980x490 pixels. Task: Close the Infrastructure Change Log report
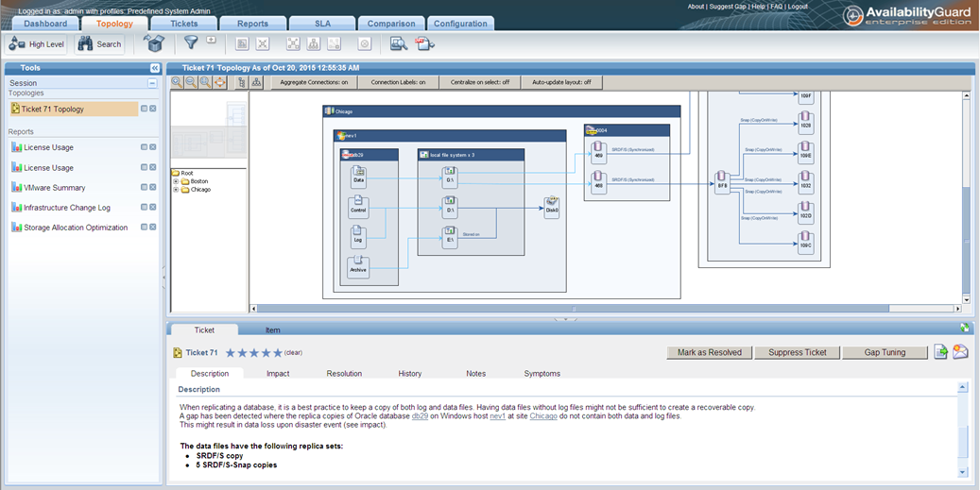(153, 208)
